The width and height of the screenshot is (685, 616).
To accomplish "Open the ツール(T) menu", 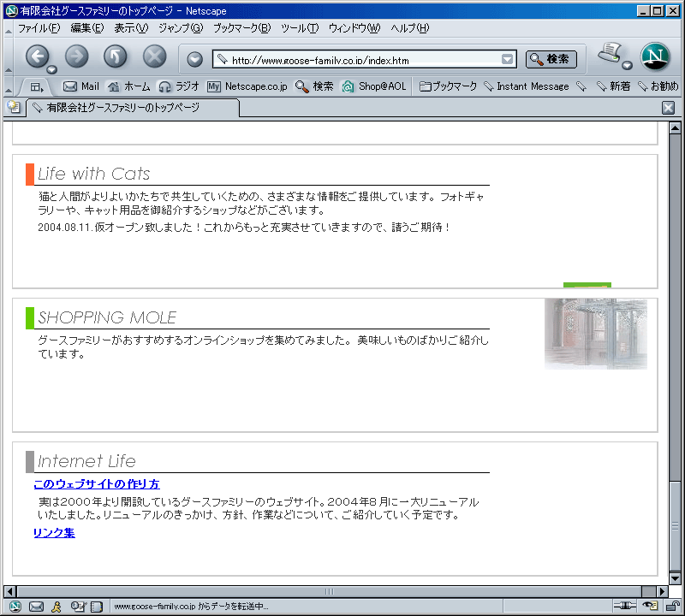I will pyautogui.click(x=300, y=28).
